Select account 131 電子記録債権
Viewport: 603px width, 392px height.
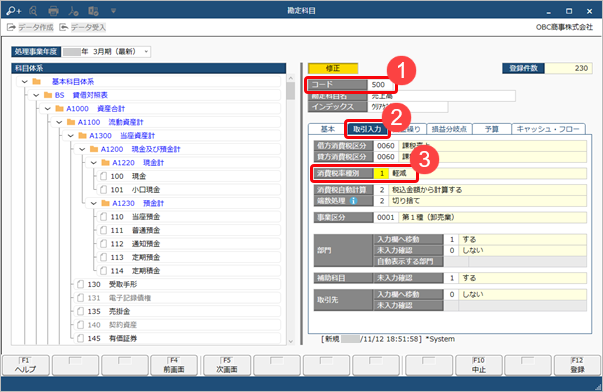pyautogui.click(x=177, y=298)
